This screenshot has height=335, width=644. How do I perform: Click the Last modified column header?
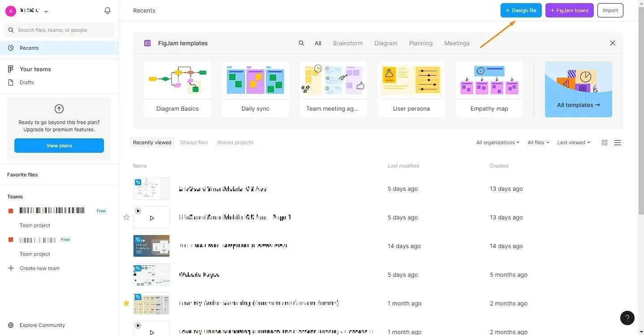click(403, 166)
